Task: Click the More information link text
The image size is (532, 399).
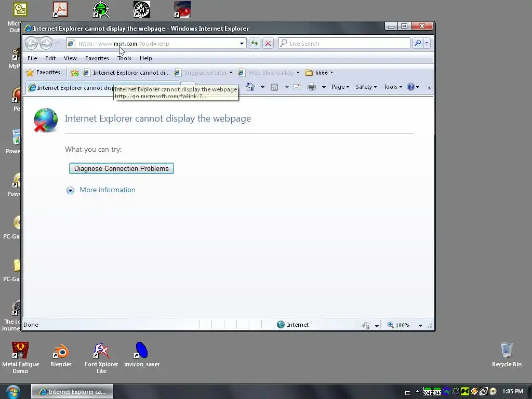Action: click(107, 190)
